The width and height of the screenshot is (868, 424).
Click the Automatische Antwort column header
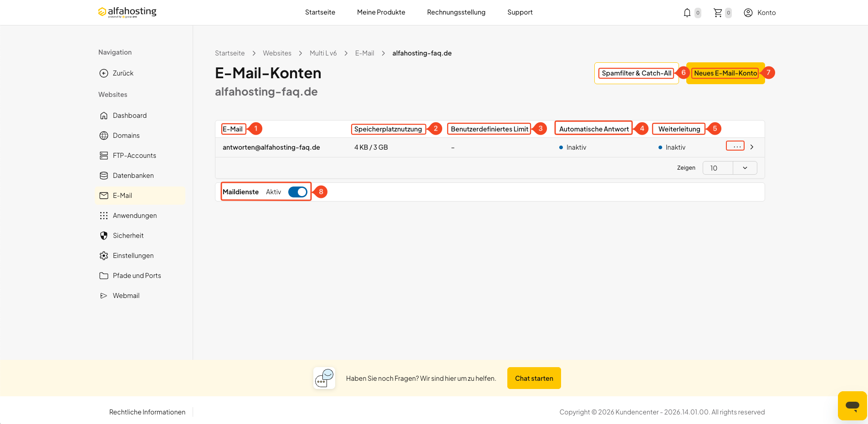594,129
